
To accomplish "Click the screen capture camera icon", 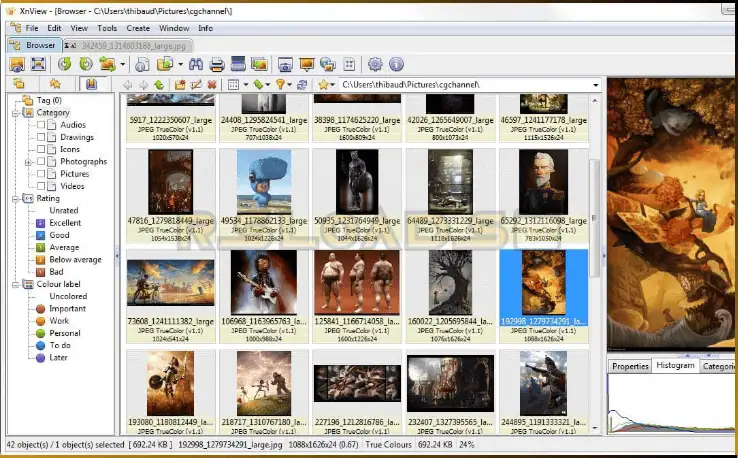I will [x=285, y=64].
